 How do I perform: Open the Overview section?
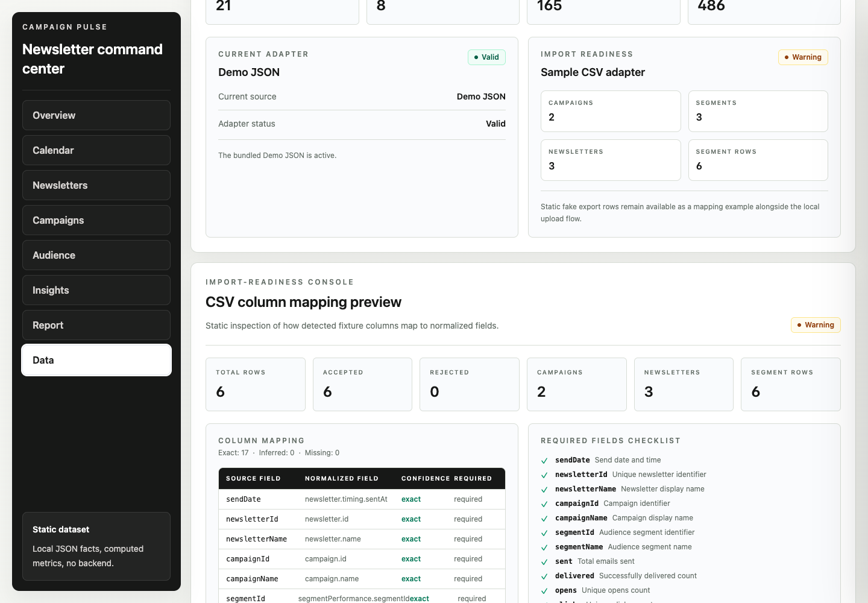coord(96,115)
